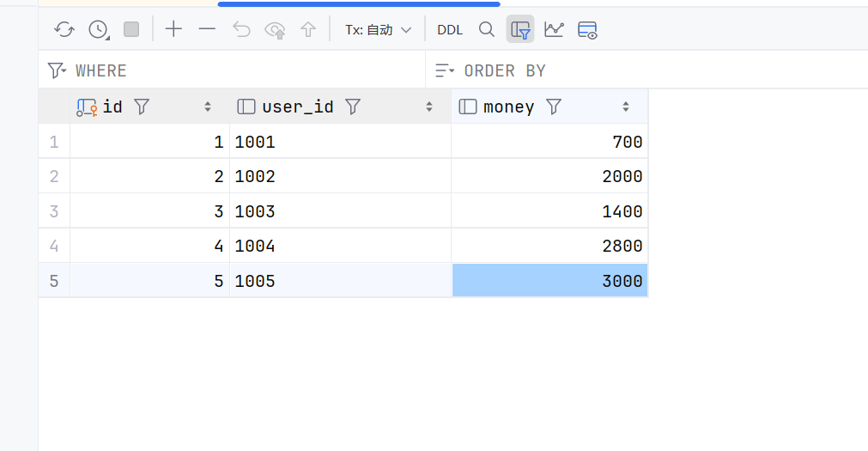868x451 pixels.
Task: Add a new row with plus icon
Action: coord(173,29)
